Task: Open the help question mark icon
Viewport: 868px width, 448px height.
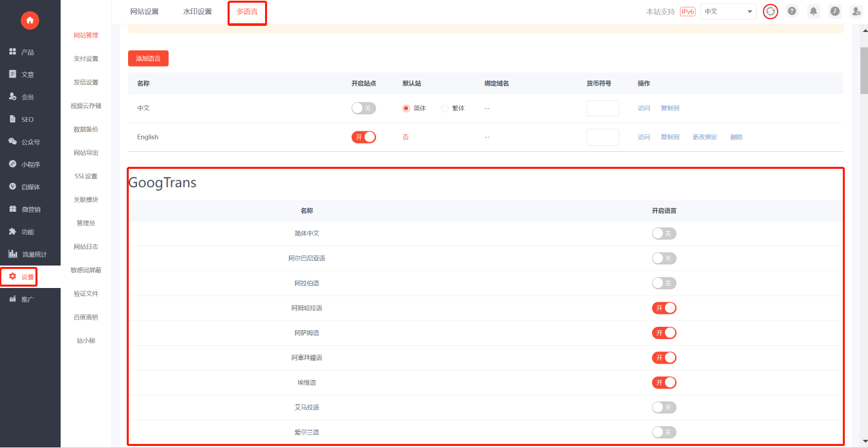Action: (x=792, y=12)
